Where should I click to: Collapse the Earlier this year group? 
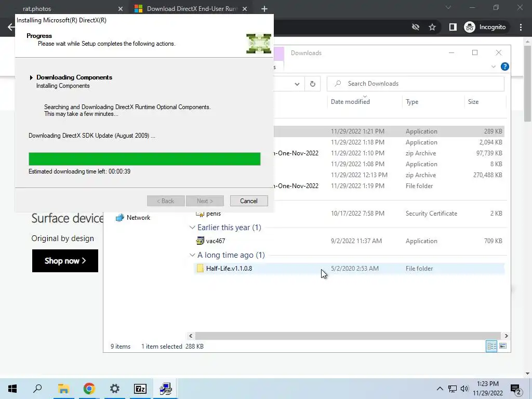(192, 228)
